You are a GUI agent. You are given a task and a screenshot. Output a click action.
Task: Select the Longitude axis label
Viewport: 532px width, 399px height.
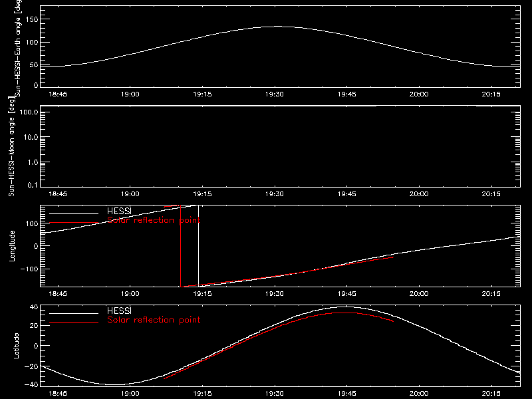(12, 246)
